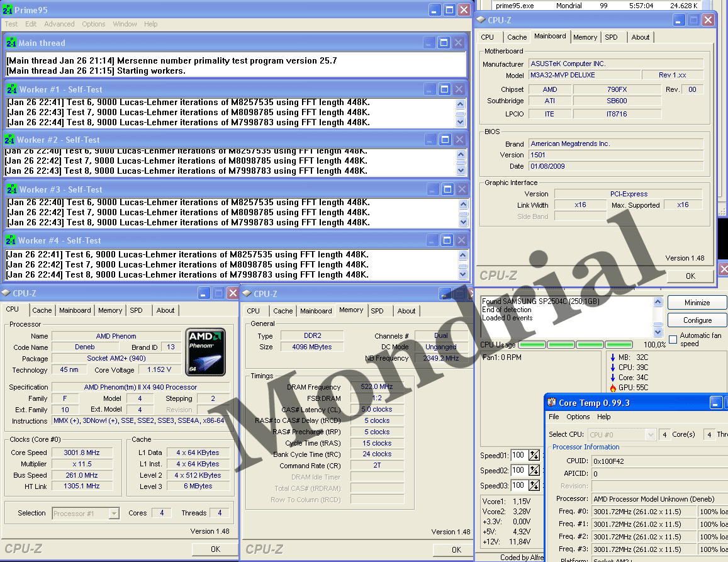This screenshot has height=562, width=728.
Task: Open Mainboard tab in processor CPU-Z window
Action: (75, 310)
